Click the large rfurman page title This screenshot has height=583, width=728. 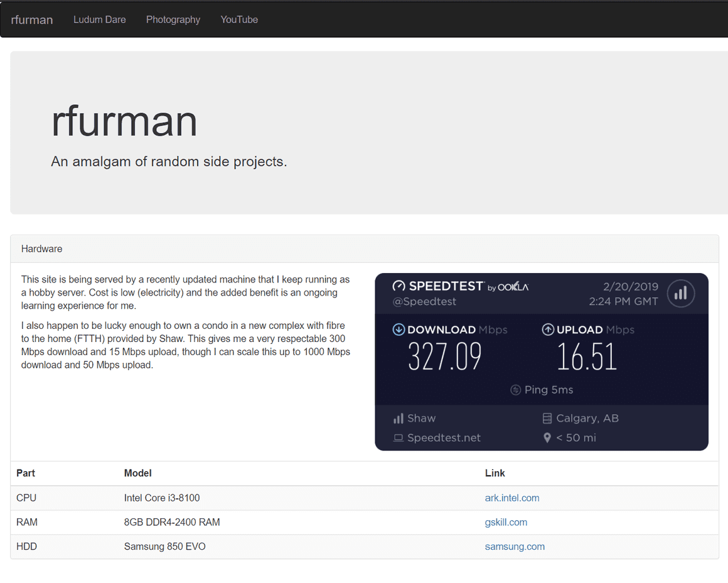(x=124, y=121)
